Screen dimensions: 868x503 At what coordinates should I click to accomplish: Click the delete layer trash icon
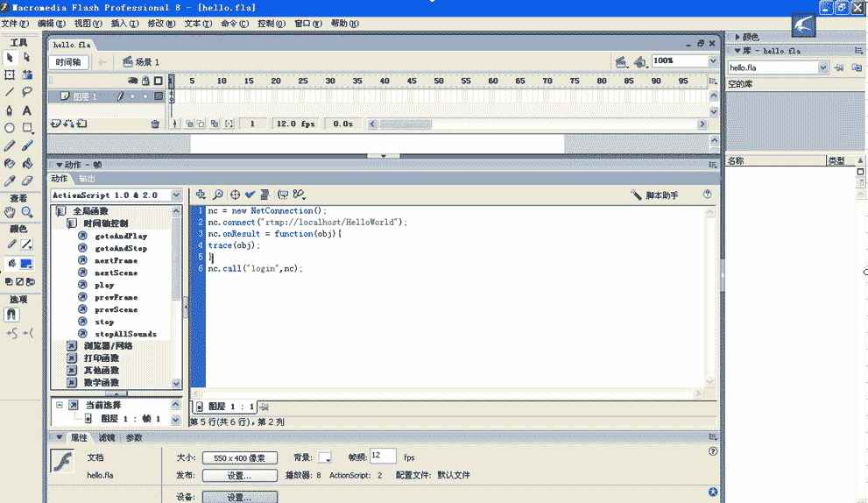(x=155, y=124)
